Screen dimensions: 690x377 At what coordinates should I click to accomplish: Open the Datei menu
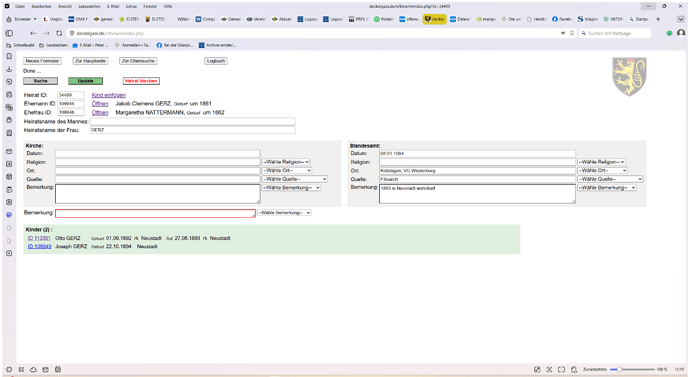(20, 7)
